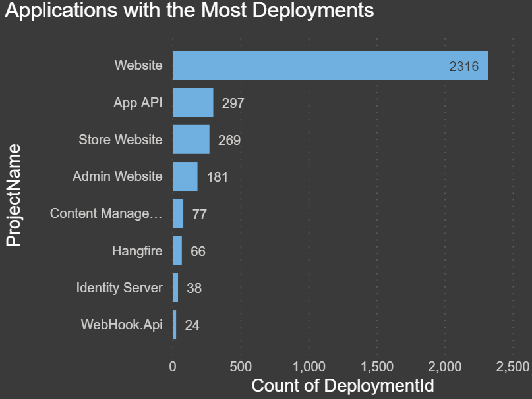Click the chart title Applications with the Most Deployments
The height and width of the screenshot is (399, 532).
pos(189,11)
